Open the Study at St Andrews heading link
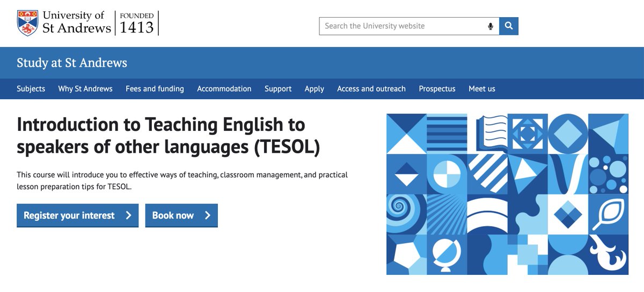This screenshot has height=292, width=644. [x=72, y=63]
